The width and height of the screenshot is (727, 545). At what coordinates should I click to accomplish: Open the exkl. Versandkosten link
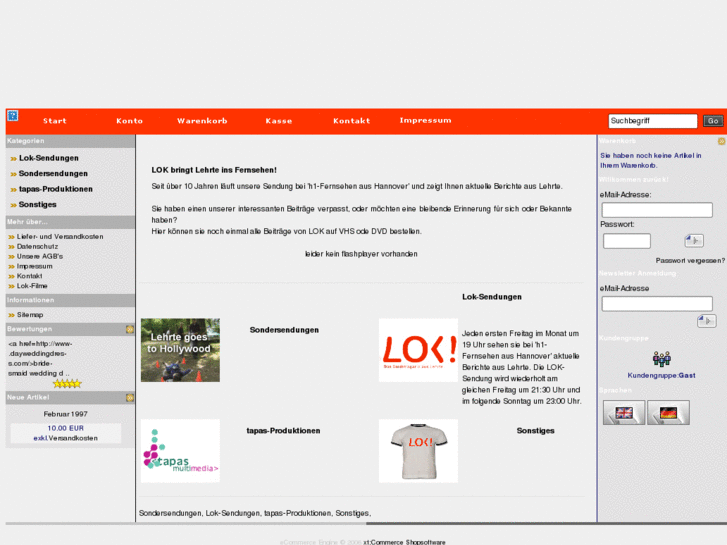65,438
